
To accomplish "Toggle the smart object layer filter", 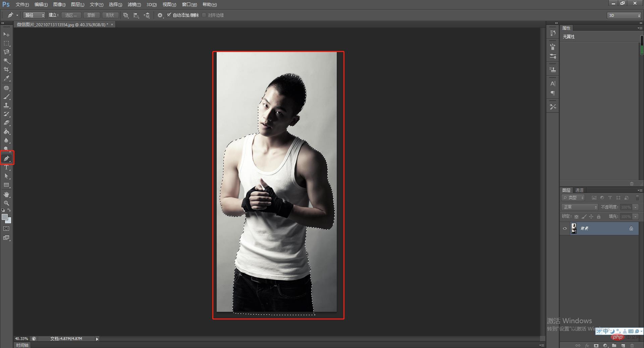I will pos(626,198).
